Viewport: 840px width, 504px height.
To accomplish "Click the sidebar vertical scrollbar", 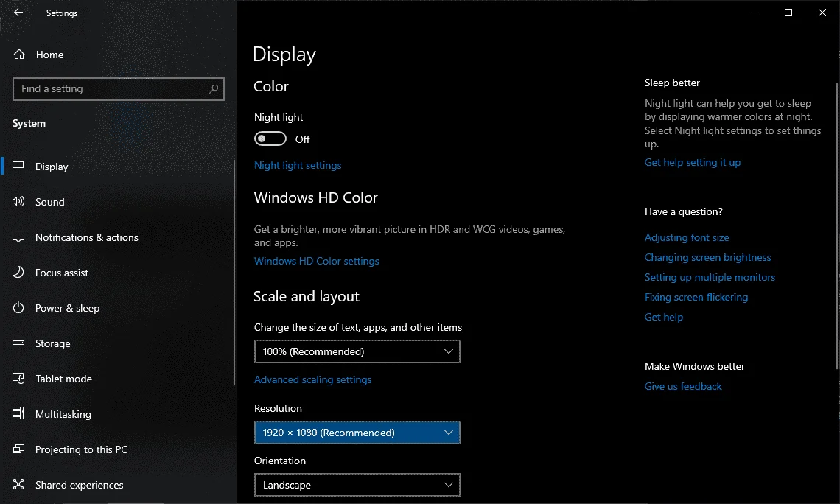I will pyautogui.click(x=234, y=272).
